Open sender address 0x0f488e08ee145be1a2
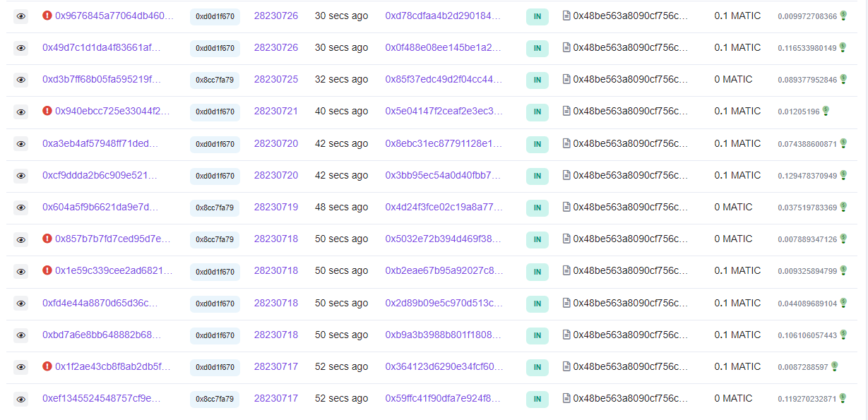868x420 pixels. click(444, 47)
